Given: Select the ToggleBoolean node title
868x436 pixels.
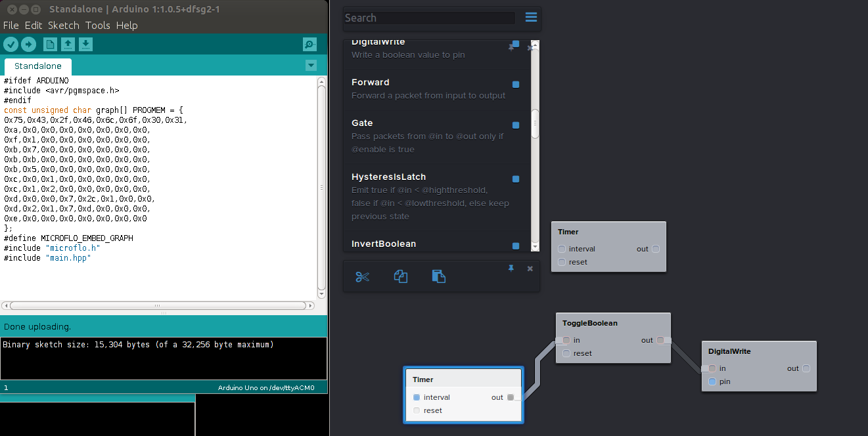Looking at the screenshot, I should [x=590, y=323].
